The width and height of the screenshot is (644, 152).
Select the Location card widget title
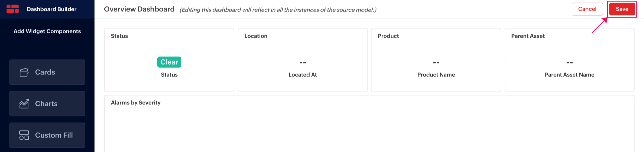(x=256, y=36)
